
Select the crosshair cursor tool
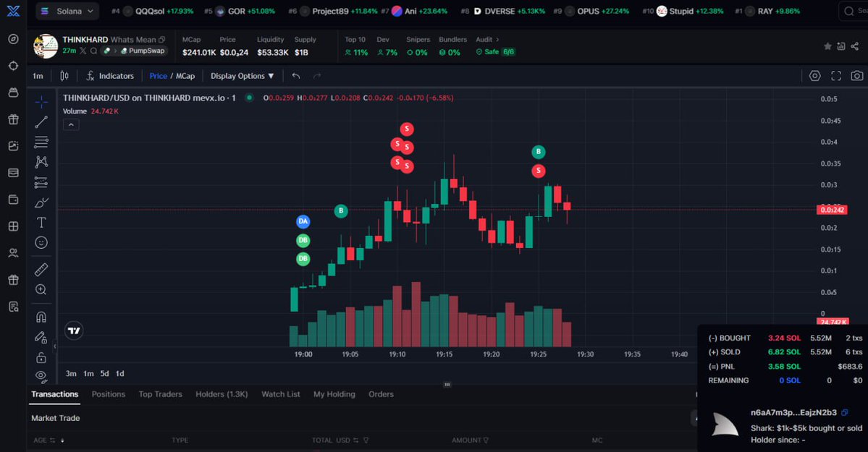[x=41, y=102]
